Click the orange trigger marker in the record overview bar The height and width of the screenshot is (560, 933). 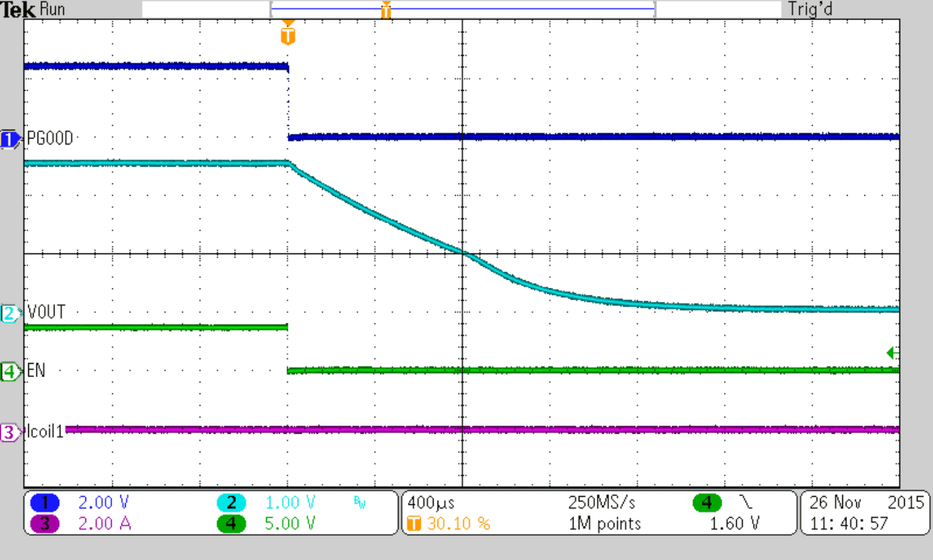386,9
